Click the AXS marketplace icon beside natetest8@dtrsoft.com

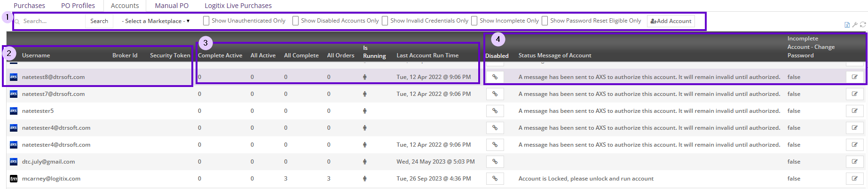pos(14,77)
